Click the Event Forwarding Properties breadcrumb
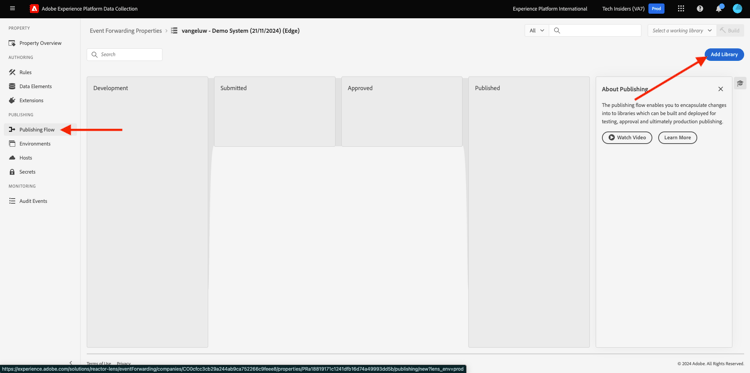 point(126,31)
